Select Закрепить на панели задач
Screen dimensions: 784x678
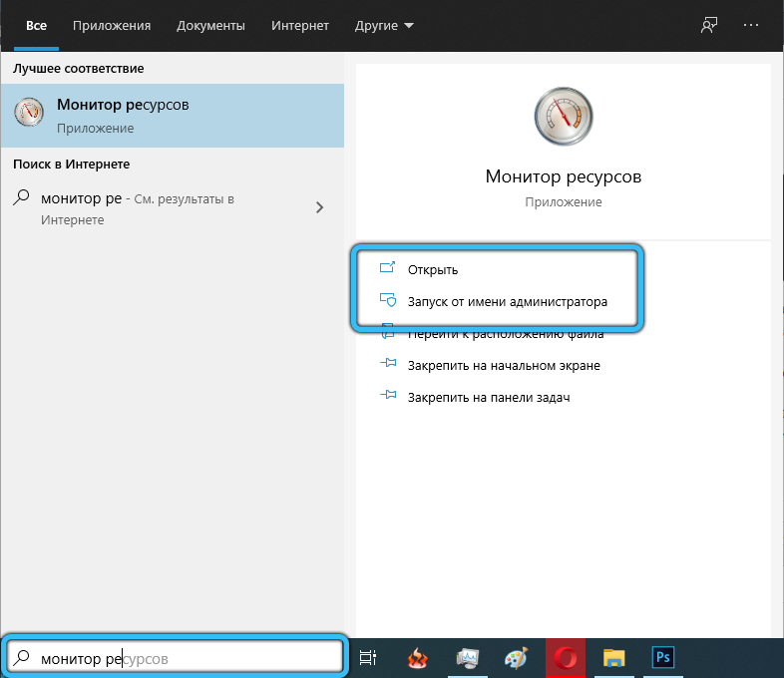pos(488,397)
